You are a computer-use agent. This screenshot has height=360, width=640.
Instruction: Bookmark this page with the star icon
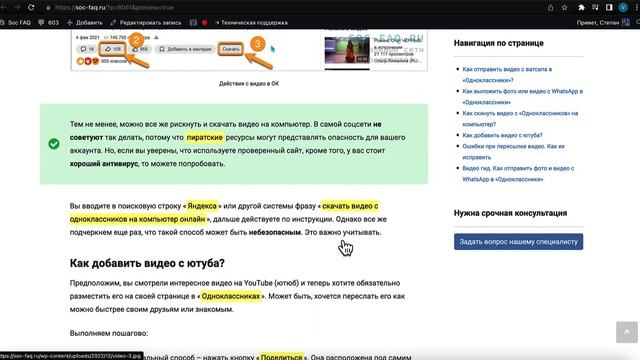click(564, 7)
